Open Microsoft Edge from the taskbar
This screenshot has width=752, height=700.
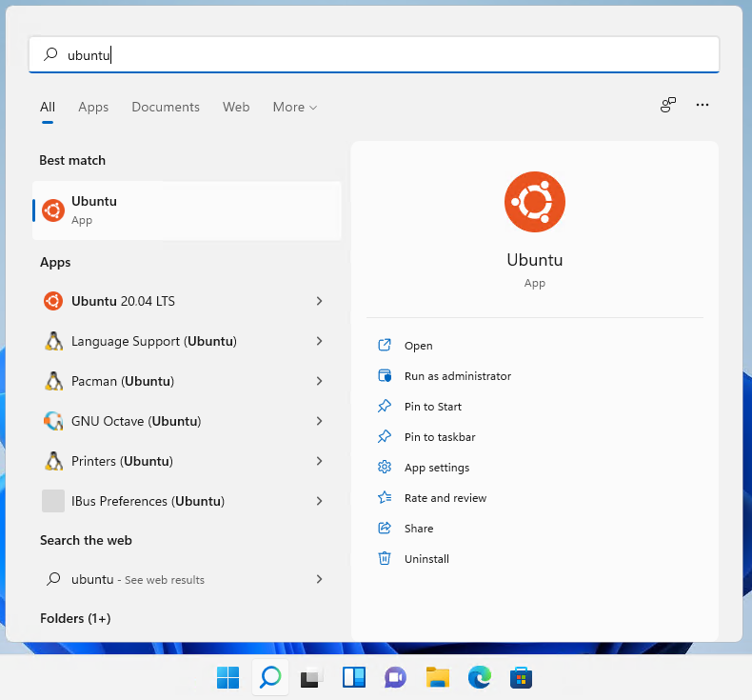(x=479, y=677)
